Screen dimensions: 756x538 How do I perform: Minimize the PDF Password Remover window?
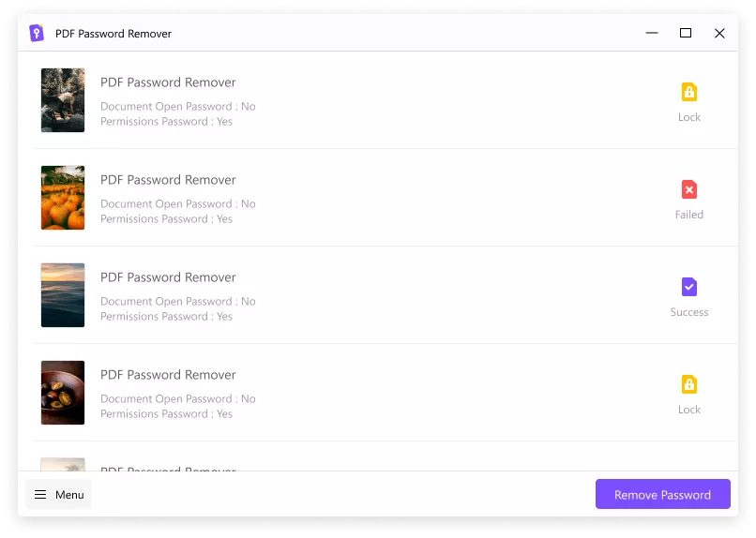[x=652, y=34]
